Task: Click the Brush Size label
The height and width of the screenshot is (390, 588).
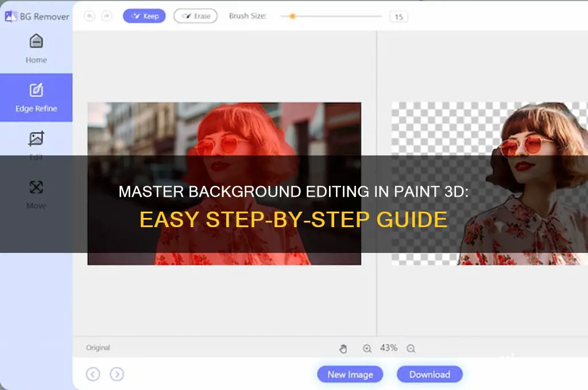Action: (x=248, y=16)
